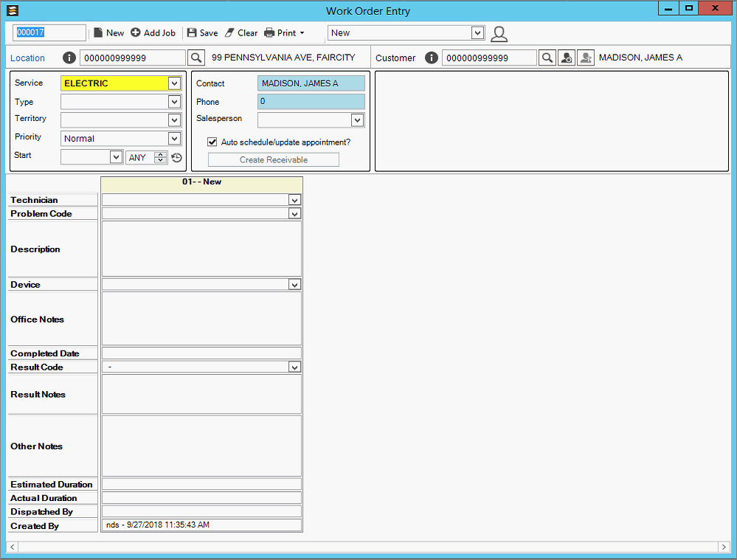Expand the work order status dropdown showing New
Screen dimensions: 737x560
(x=477, y=32)
